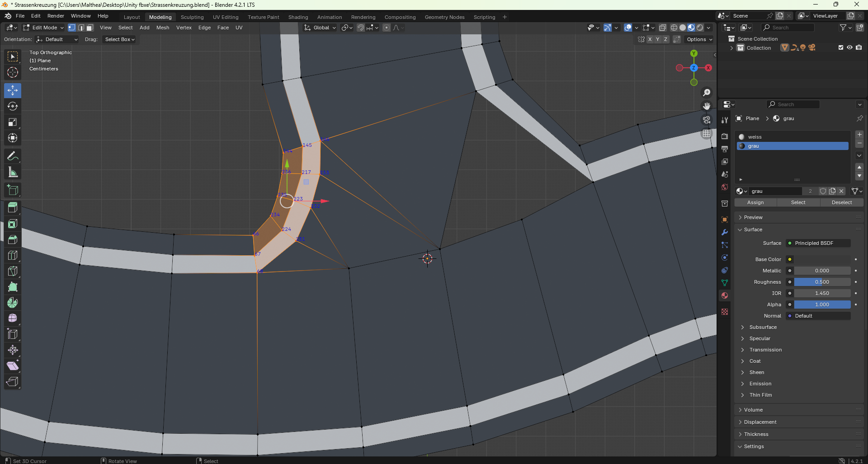
Task: Select the Rotate tool in toolbar
Action: (13, 106)
